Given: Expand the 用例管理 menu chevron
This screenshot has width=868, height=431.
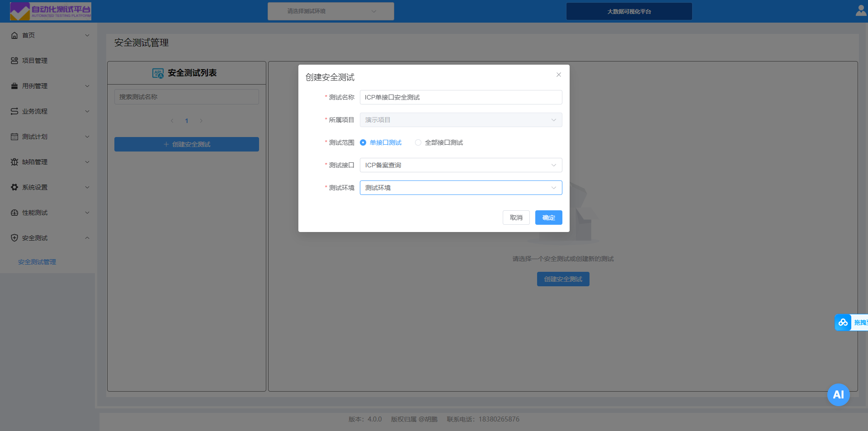Looking at the screenshot, I should (x=87, y=86).
